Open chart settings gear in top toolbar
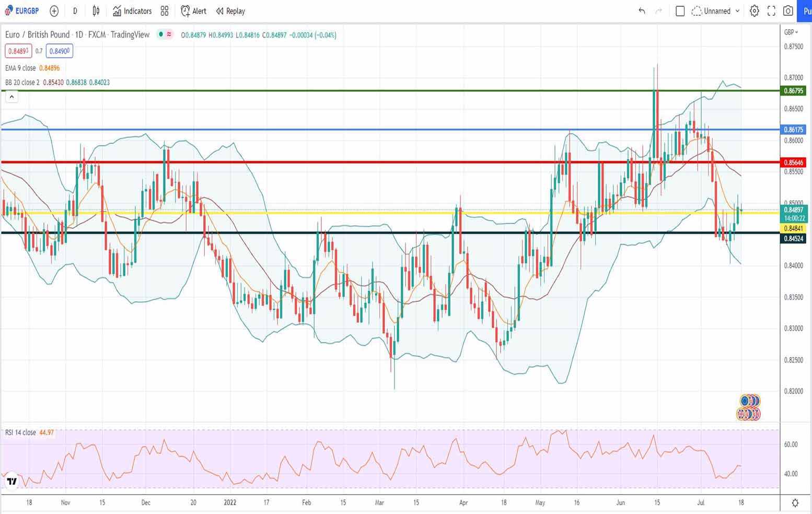 pos(754,11)
